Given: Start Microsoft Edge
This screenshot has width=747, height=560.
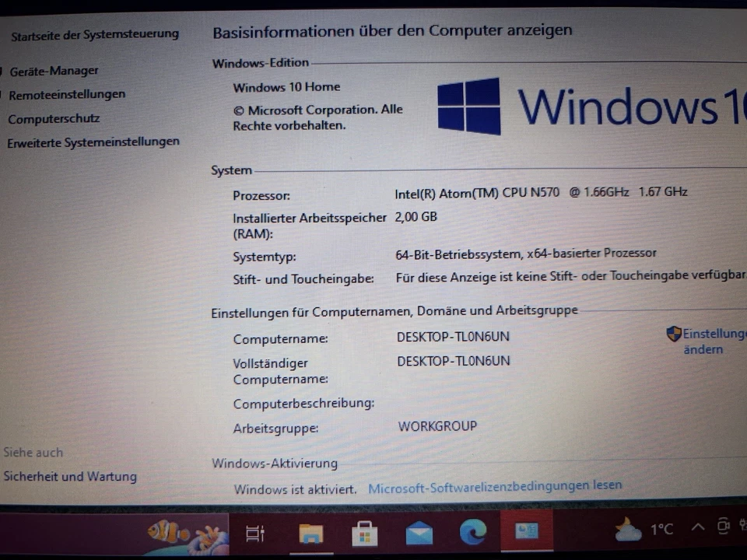Looking at the screenshot, I should point(473,532).
